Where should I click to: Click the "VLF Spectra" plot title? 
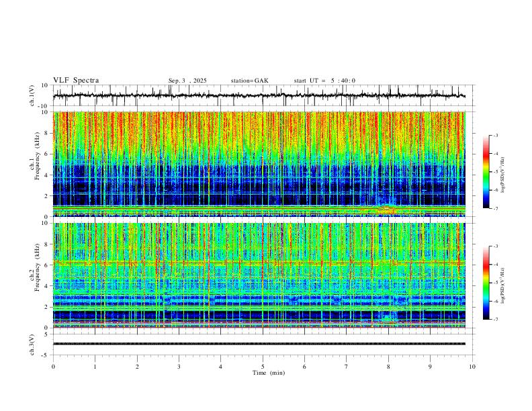pos(76,81)
